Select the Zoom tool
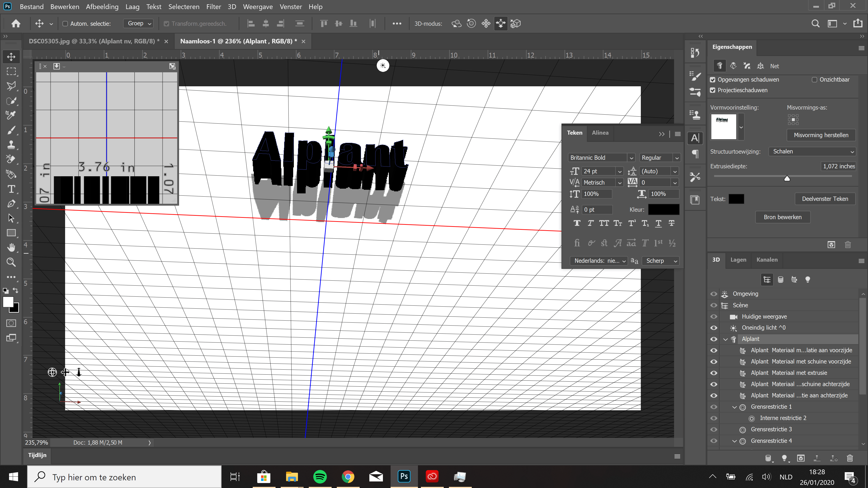Image resolution: width=868 pixels, height=488 pixels. tap(11, 262)
